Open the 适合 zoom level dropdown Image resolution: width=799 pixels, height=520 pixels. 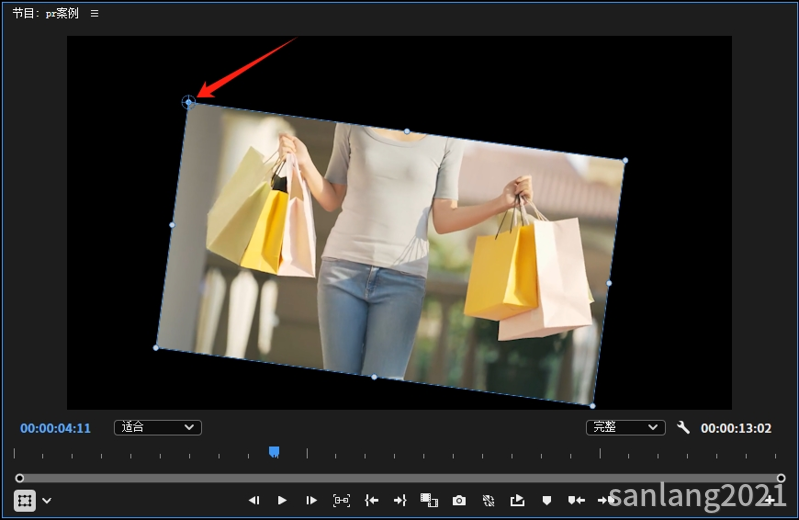[x=158, y=428]
